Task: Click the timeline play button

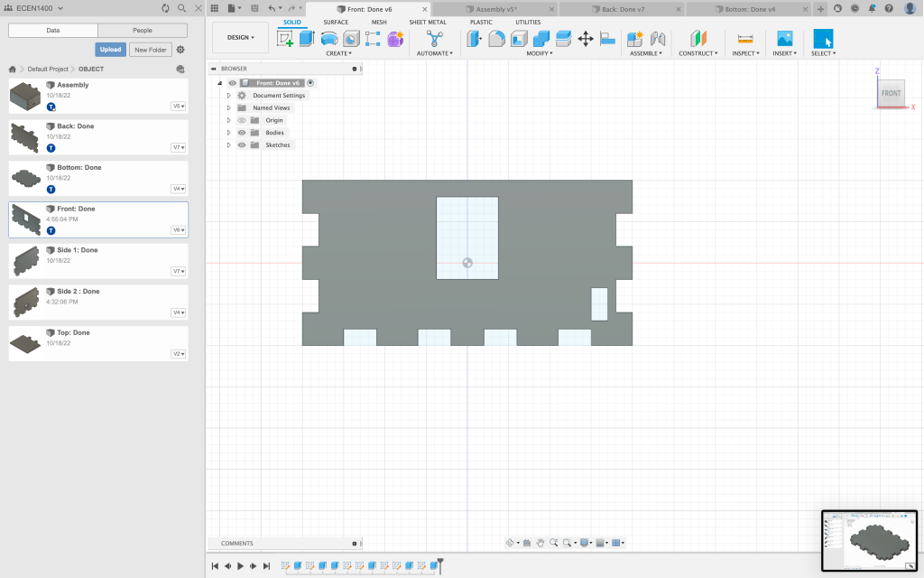Action: [241, 566]
